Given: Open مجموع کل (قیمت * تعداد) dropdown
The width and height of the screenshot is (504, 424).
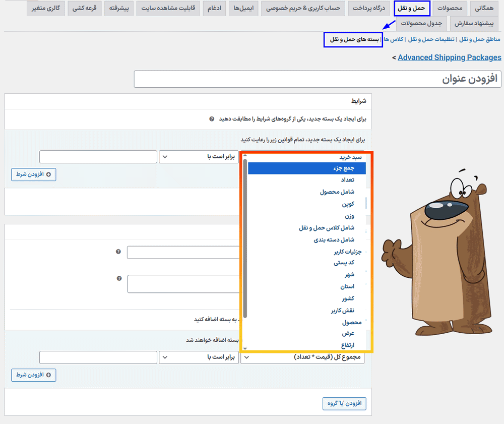Looking at the screenshot, I should [302, 357].
